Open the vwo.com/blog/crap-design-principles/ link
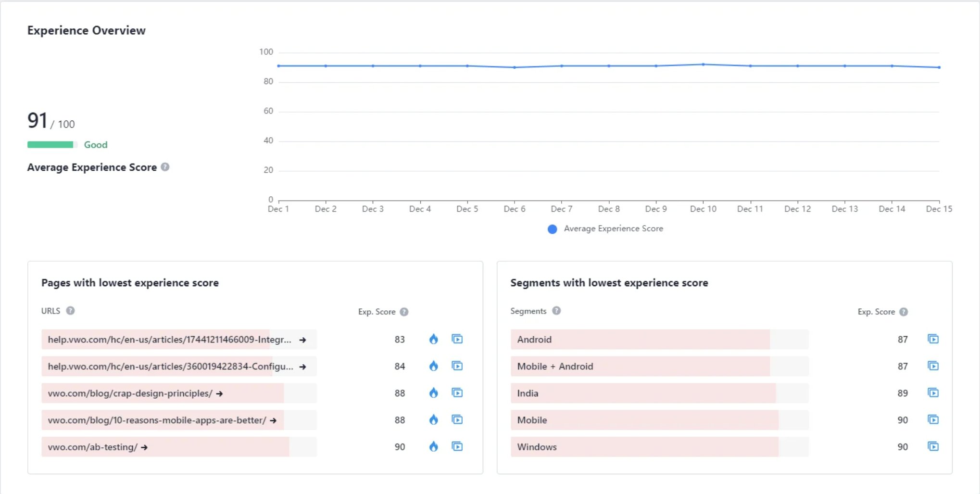Screen dimensions: 980x494 point(130,393)
